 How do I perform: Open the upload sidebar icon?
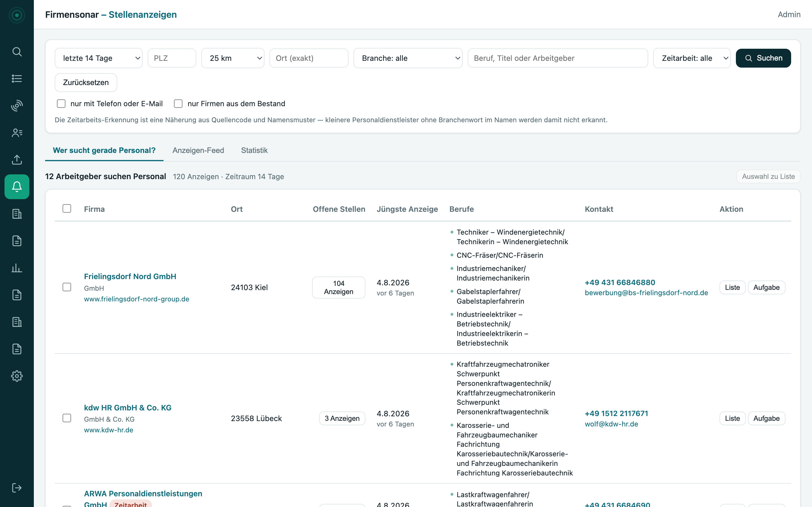click(x=17, y=160)
